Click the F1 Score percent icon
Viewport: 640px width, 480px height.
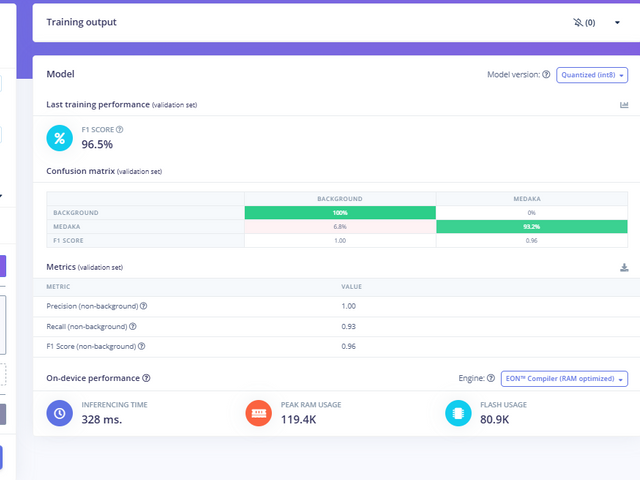(59, 137)
